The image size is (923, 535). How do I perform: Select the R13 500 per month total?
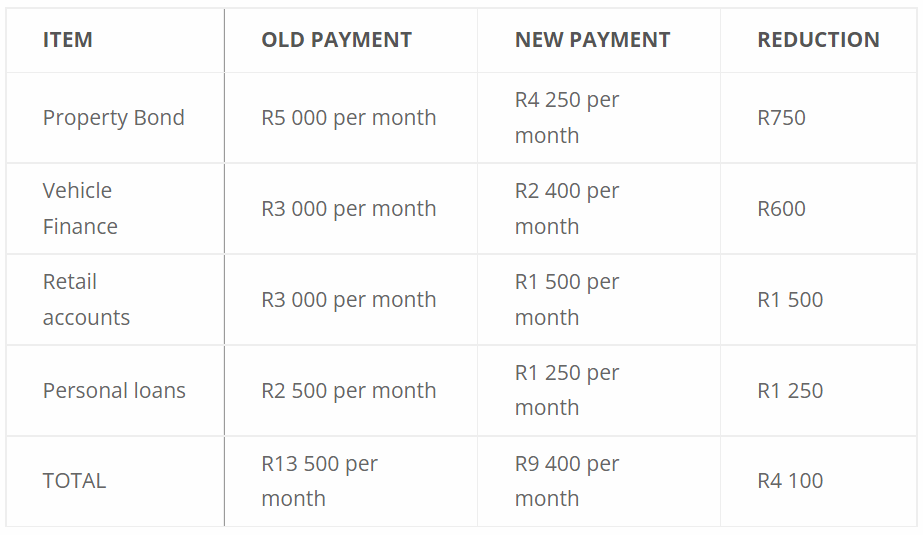tap(319, 481)
